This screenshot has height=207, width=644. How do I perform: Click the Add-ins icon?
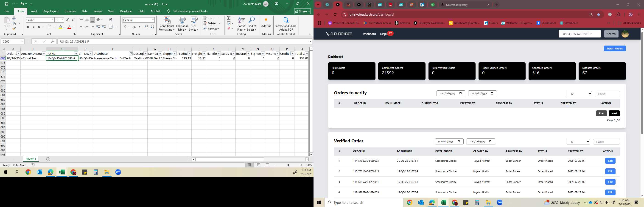tap(266, 22)
